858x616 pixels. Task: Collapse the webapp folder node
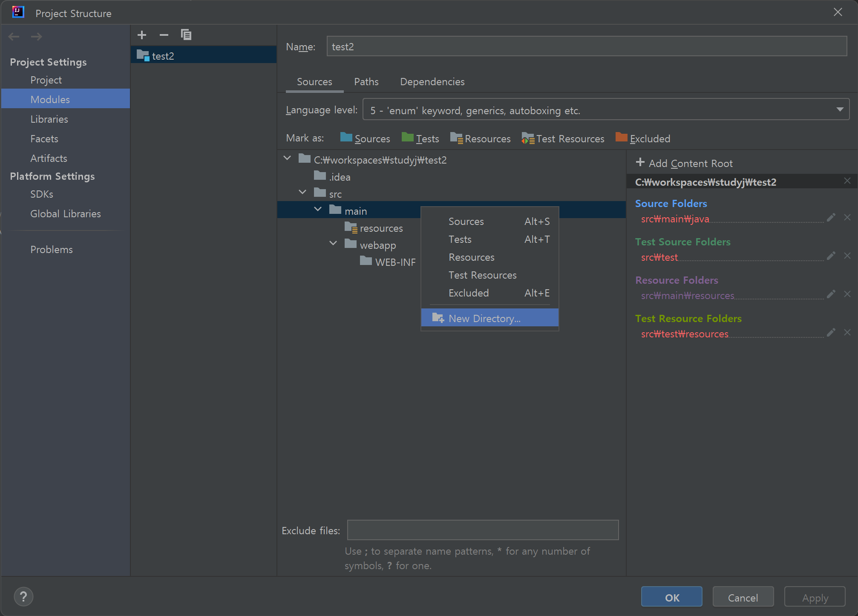click(333, 243)
